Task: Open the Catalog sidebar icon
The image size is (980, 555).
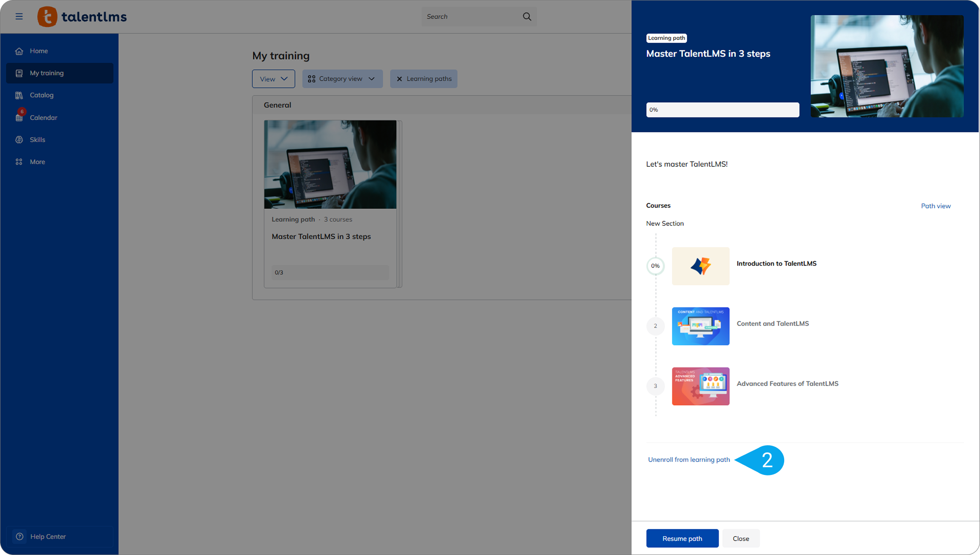Action: tap(19, 95)
